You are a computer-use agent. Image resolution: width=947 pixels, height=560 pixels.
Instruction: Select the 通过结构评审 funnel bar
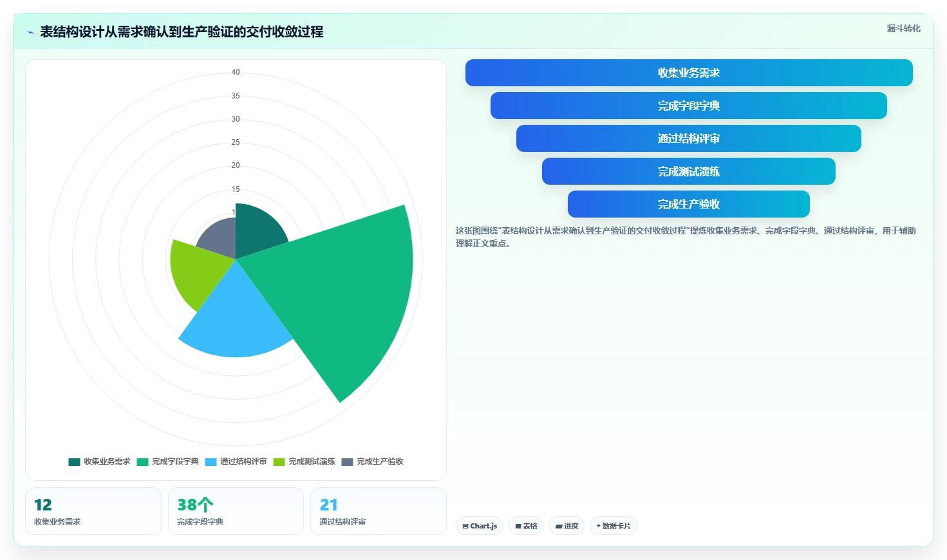click(689, 138)
